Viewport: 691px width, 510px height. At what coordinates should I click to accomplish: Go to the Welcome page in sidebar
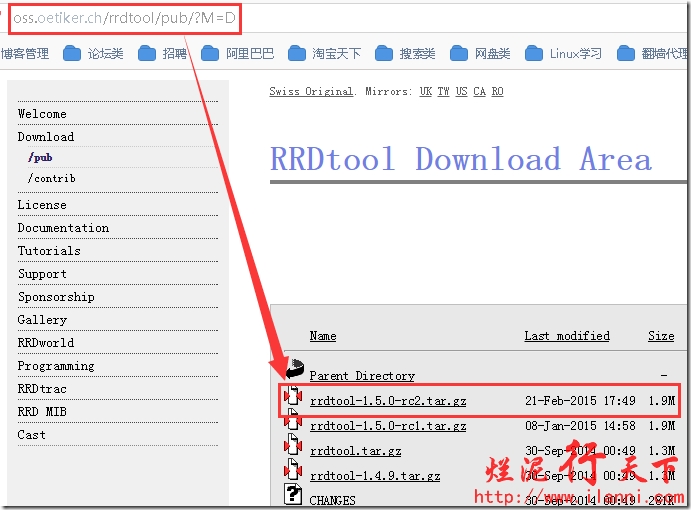tap(42, 114)
